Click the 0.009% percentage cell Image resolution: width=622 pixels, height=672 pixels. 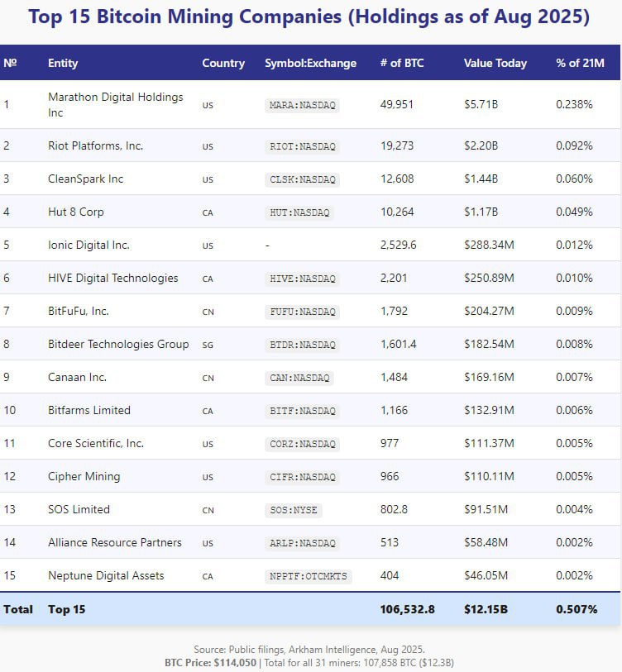[x=574, y=311]
